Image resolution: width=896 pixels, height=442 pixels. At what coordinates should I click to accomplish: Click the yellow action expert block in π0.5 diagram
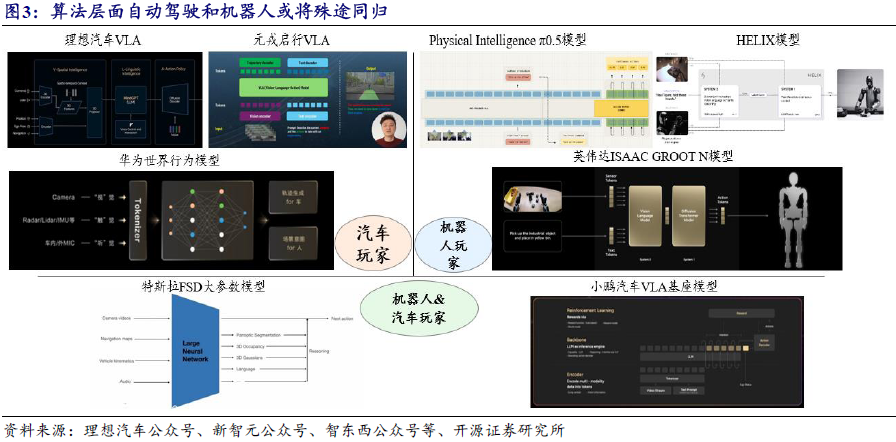(x=622, y=108)
